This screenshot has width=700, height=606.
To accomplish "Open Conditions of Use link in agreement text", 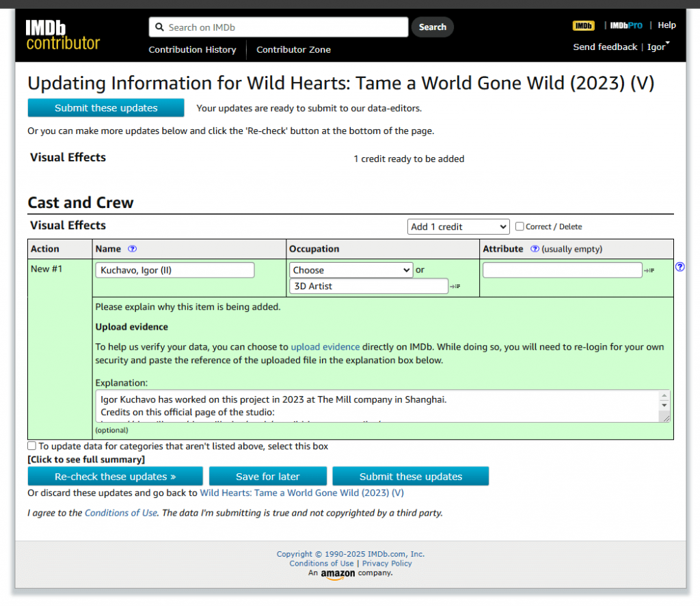I will [x=121, y=513].
